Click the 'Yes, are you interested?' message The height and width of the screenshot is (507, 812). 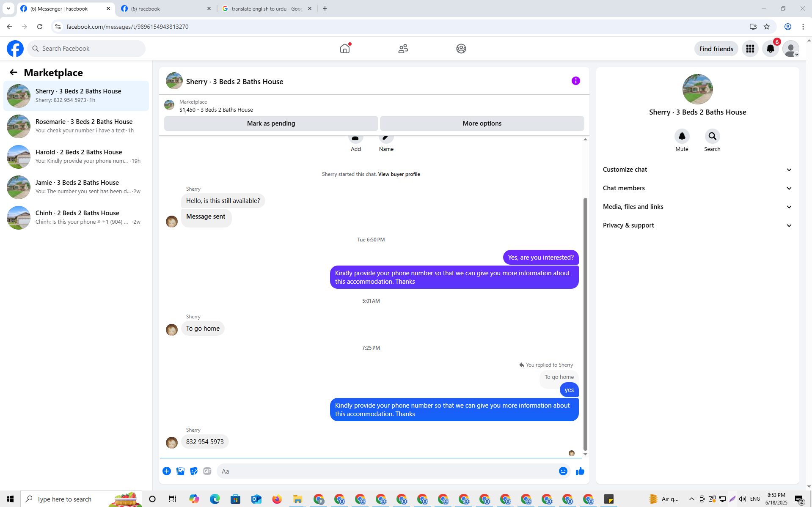pyautogui.click(x=541, y=258)
